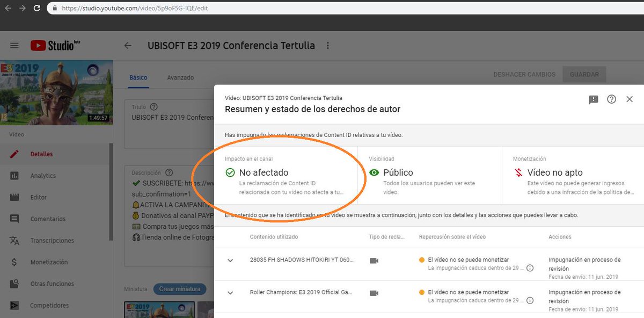Click the crossed dollar icon beside Vídeo no apto
Screen dimensions: 644x318
(518, 173)
